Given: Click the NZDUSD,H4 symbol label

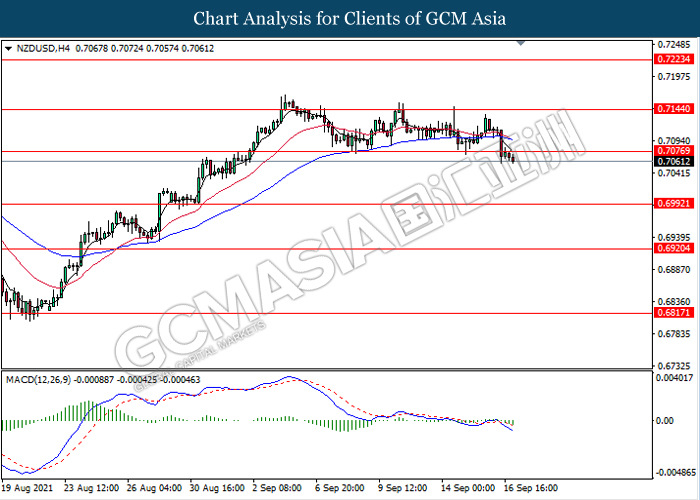Looking at the screenshot, I should click(43, 49).
